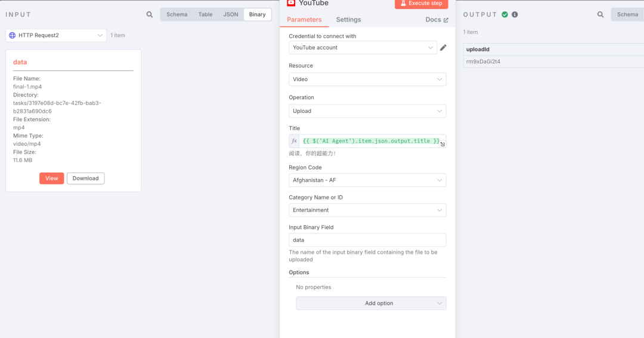Switch INPUT view to Schema

177,14
